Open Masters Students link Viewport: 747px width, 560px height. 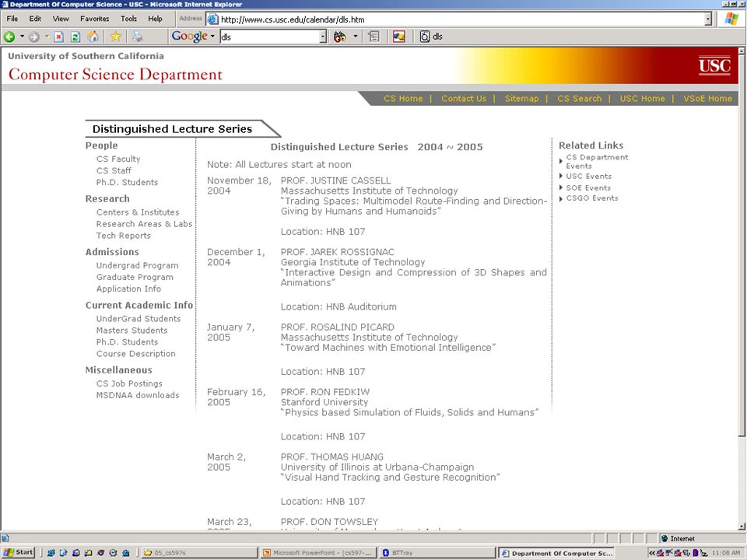[132, 331]
